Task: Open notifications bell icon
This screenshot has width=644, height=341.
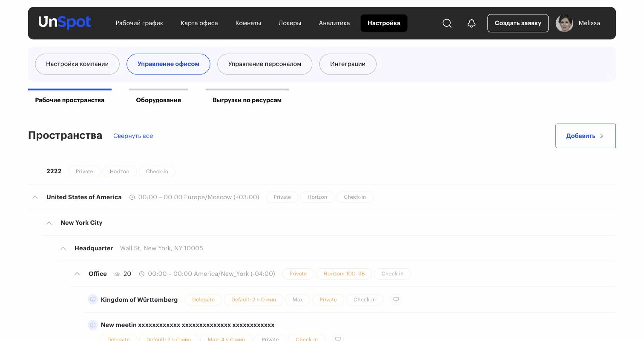Action: (x=471, y=23)
